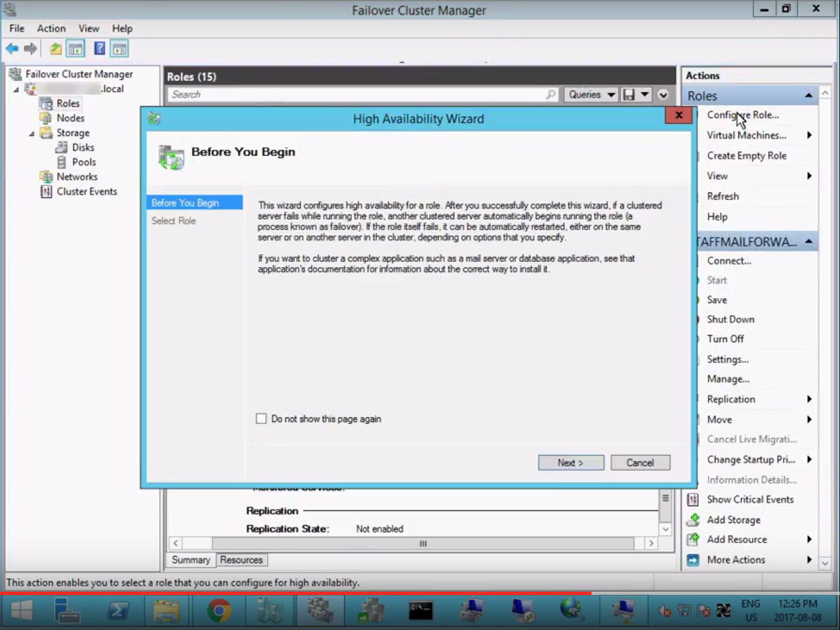Viewport: 840px width, 630px height.
Task: Click the back navigation arrow
Action: pyautogui.click(x=12, y=48)
